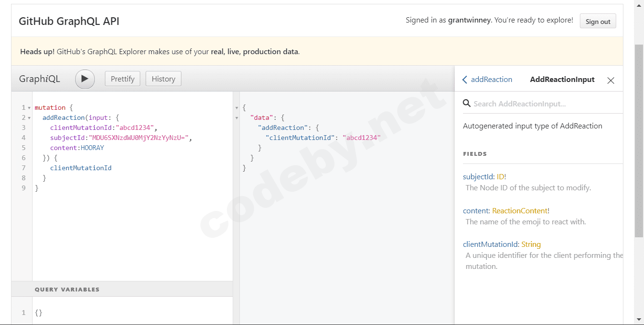
Task: Open the ID type of subjectId
Action: tap(500, 177)
